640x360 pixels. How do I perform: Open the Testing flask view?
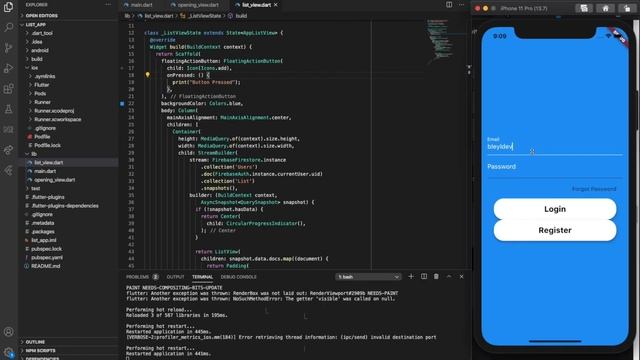pos(8,109)
